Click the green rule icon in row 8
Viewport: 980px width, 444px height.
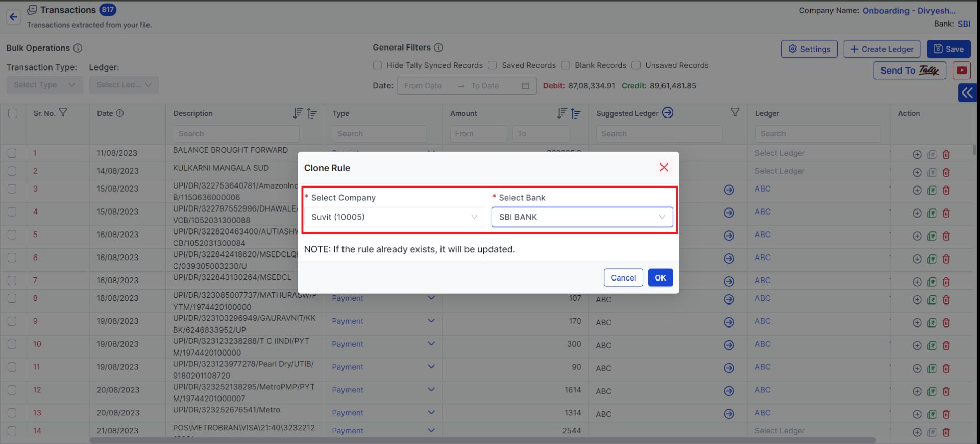coord(932,300)
